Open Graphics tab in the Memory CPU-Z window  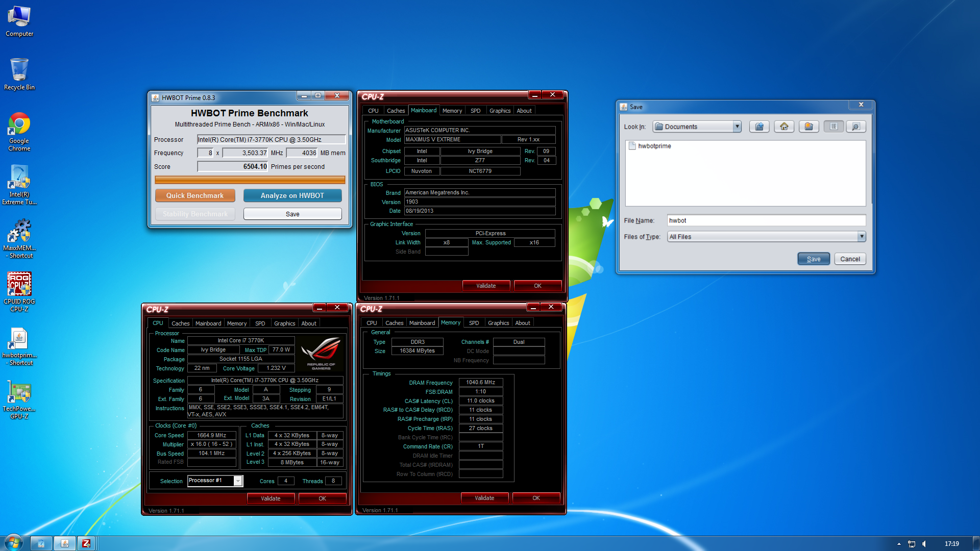pos(498,323)
